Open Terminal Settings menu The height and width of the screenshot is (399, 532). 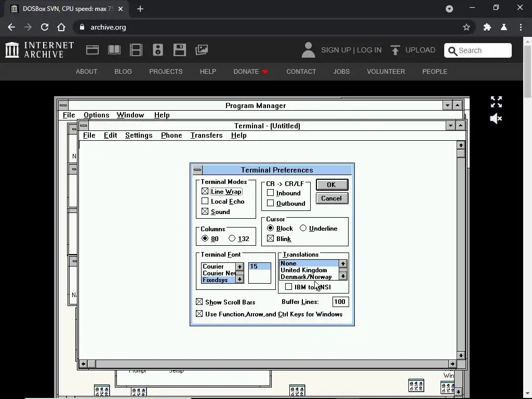point(139,136)
